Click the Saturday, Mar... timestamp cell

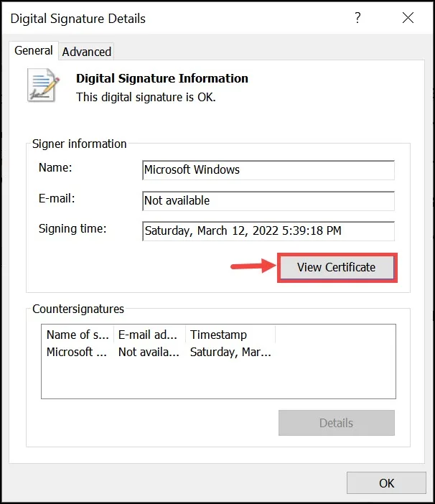[x=230, y=352]
